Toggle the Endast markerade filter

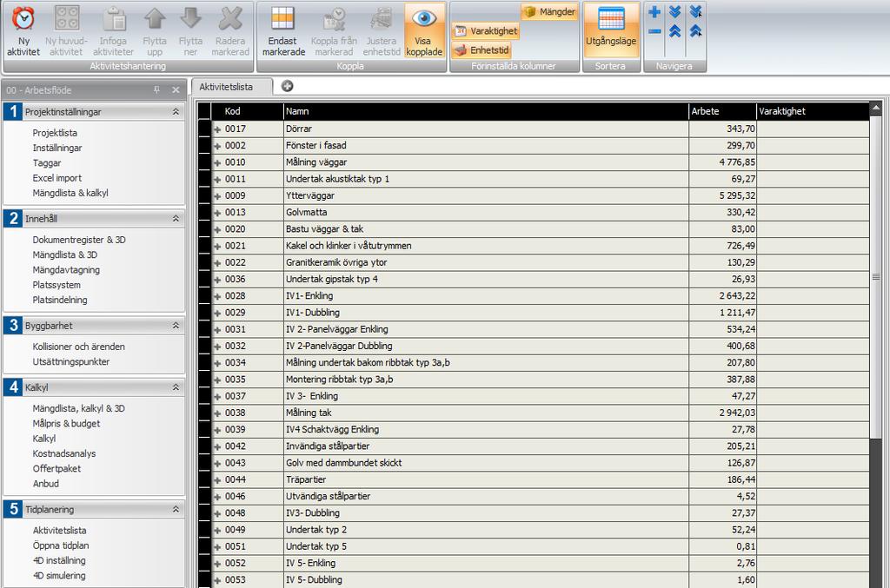coord(283,31)
